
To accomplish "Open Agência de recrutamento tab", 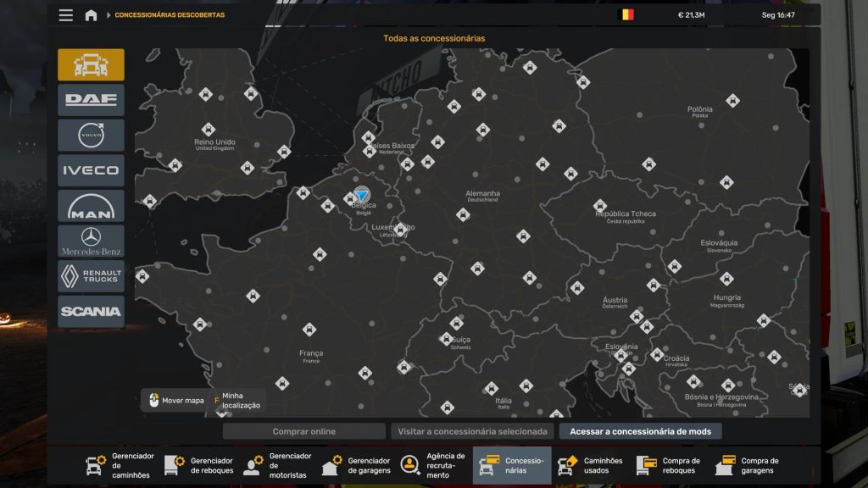I will [x=435, y=465].
